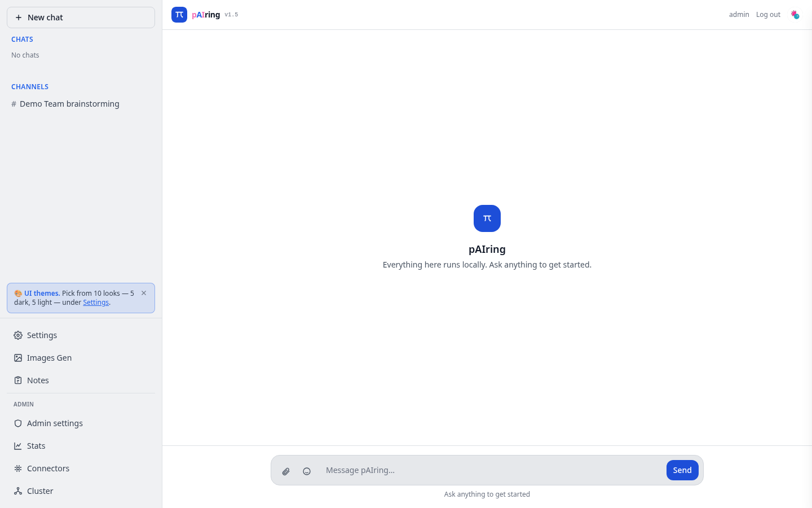This screenshot has width=812, height=508.
Task: Focus the Message pAIring input field
Action: coord(491,470)
